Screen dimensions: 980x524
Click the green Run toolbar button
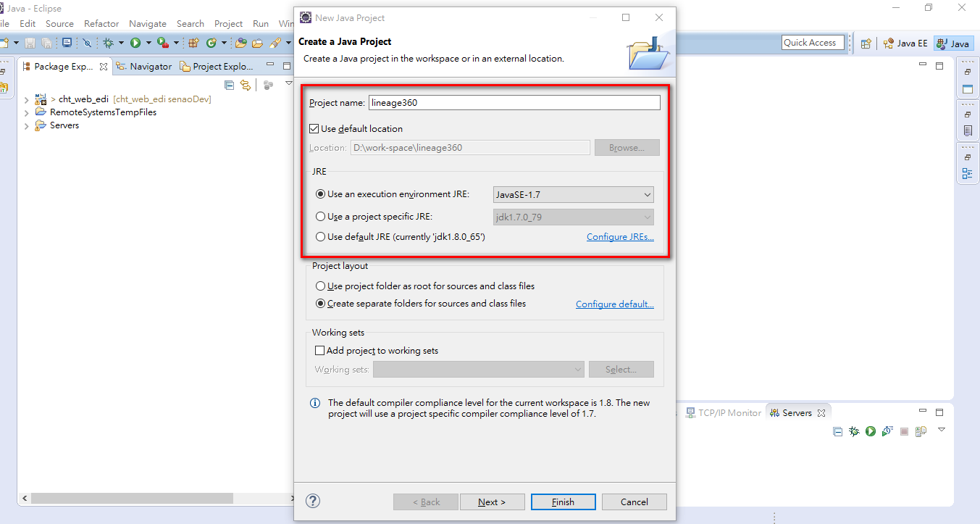(x=135, y=43)
